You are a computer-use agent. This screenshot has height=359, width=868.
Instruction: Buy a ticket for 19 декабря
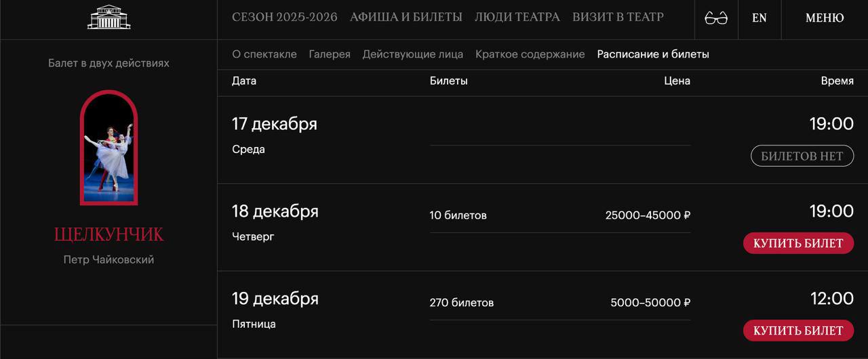(x=798, y=331)
